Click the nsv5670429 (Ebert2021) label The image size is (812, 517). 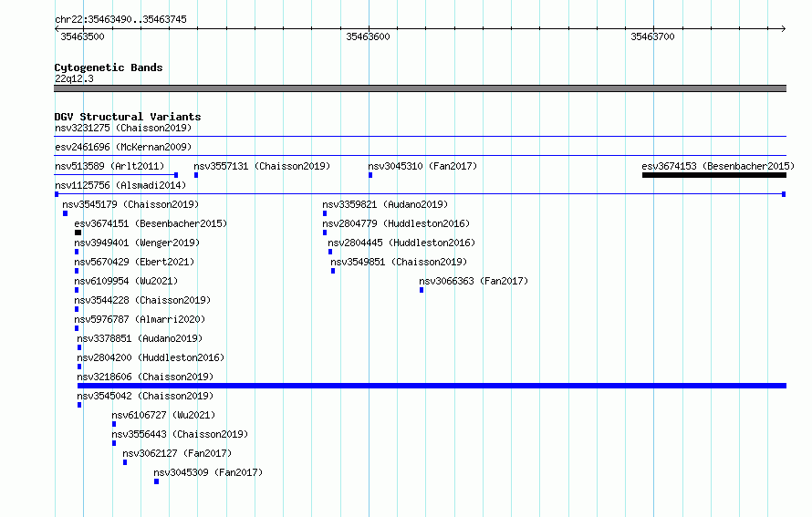pyautogui.click(x=134, y=262)
